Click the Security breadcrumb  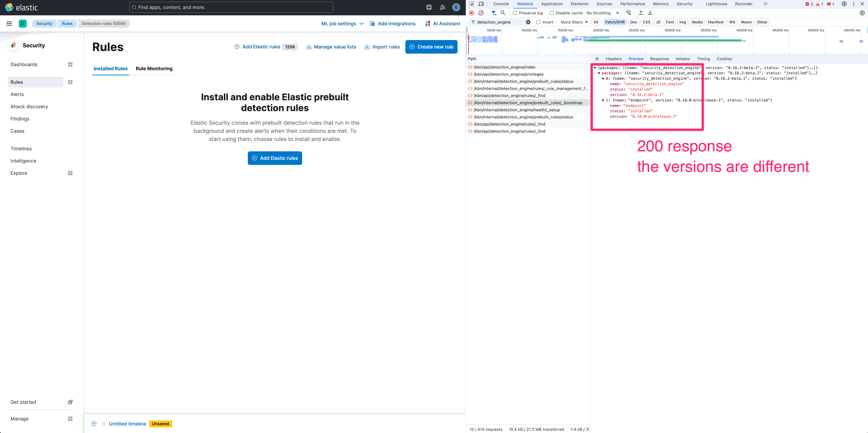(x=44, y=24)
